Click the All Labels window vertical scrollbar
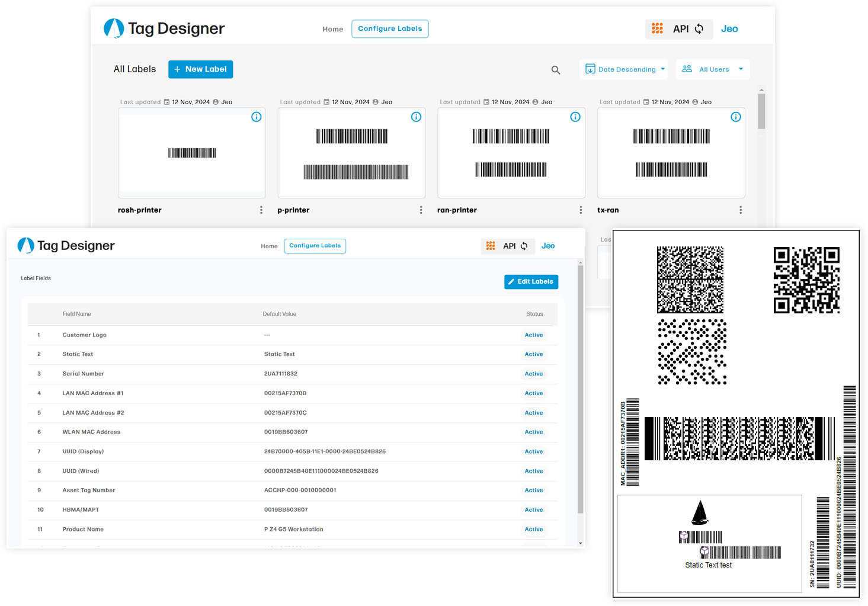 pos(761,111)
